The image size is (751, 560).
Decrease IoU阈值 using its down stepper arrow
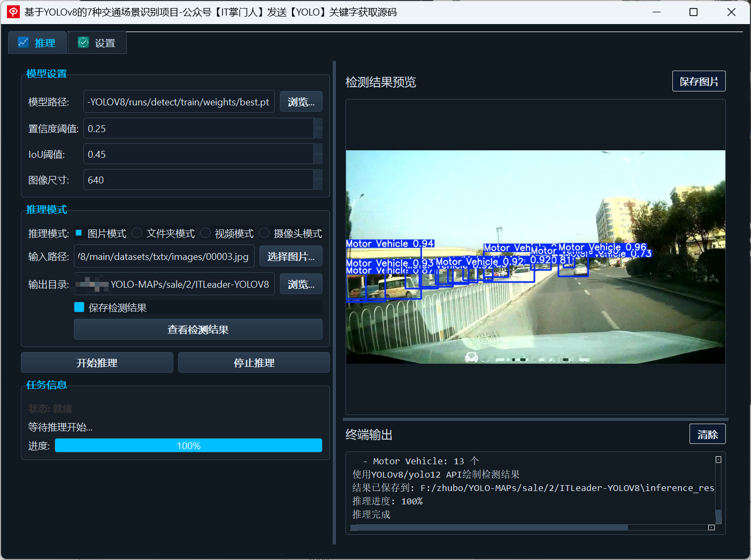[319, 159]
